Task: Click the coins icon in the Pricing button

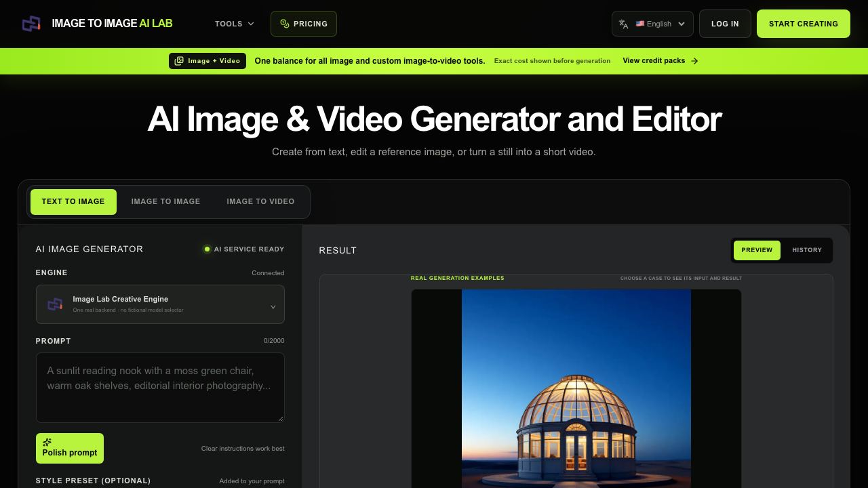Action: 285,24
